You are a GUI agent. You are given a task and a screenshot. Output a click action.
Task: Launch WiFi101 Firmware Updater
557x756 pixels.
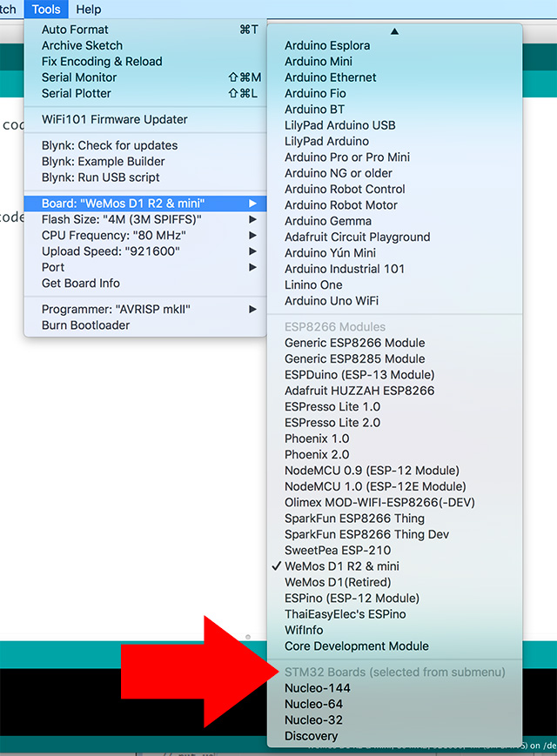point(114,119)
